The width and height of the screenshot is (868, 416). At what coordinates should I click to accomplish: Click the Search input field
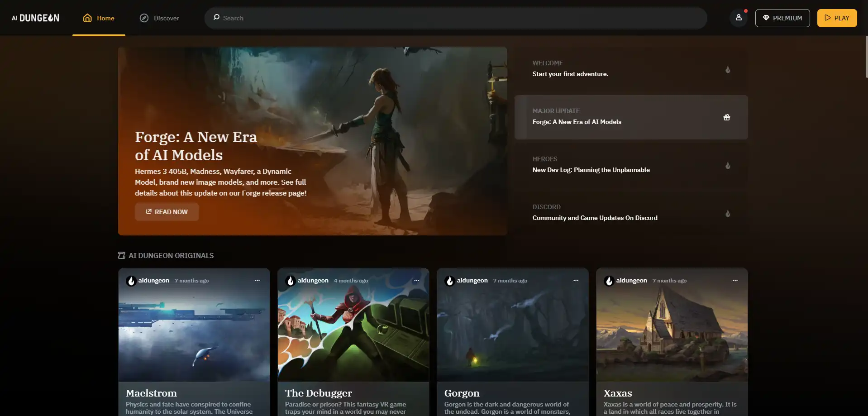tap(456, 18)
